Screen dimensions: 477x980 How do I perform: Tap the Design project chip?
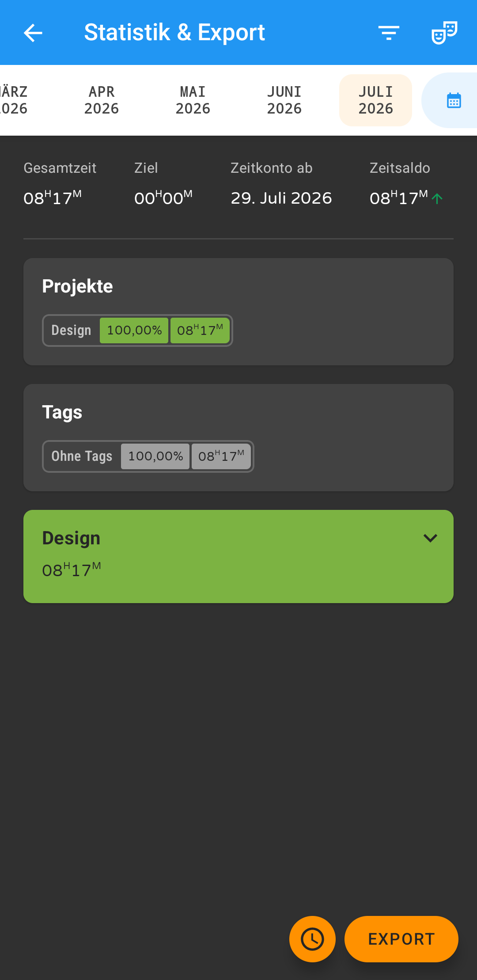(137, 330)
